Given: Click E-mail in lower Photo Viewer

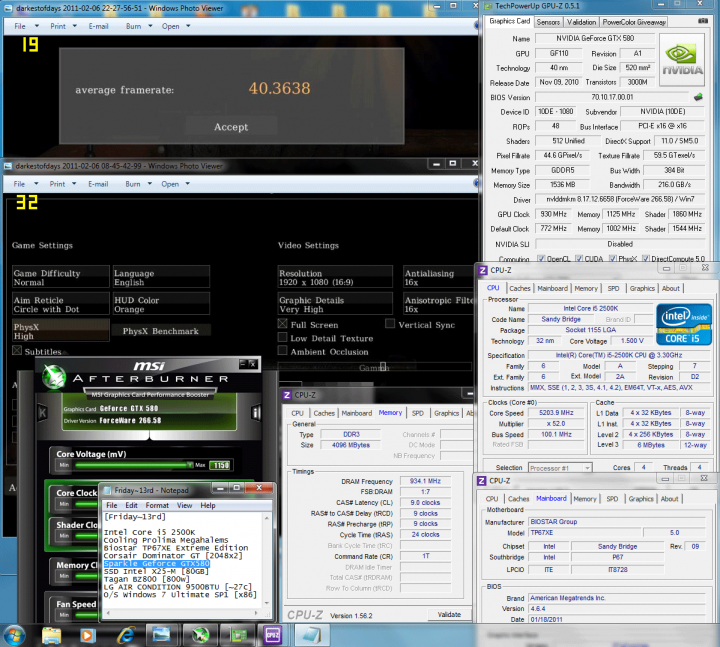Looking at the screenshot, I should (98, 184).
